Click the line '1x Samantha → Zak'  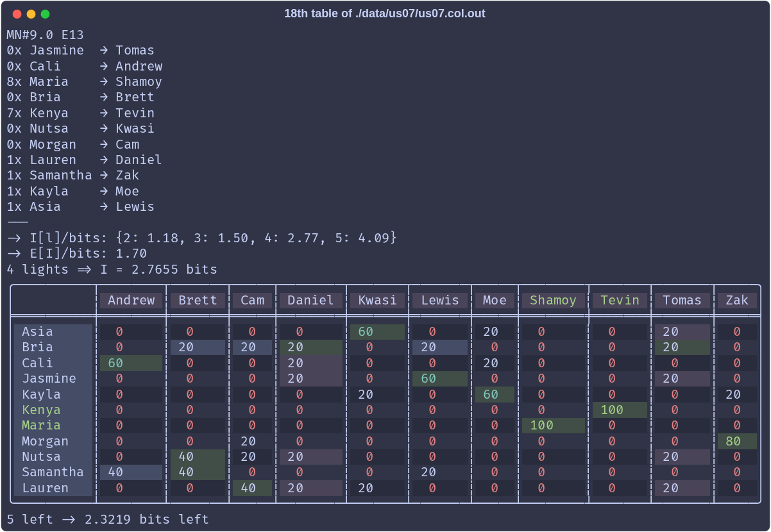[73, 175]
